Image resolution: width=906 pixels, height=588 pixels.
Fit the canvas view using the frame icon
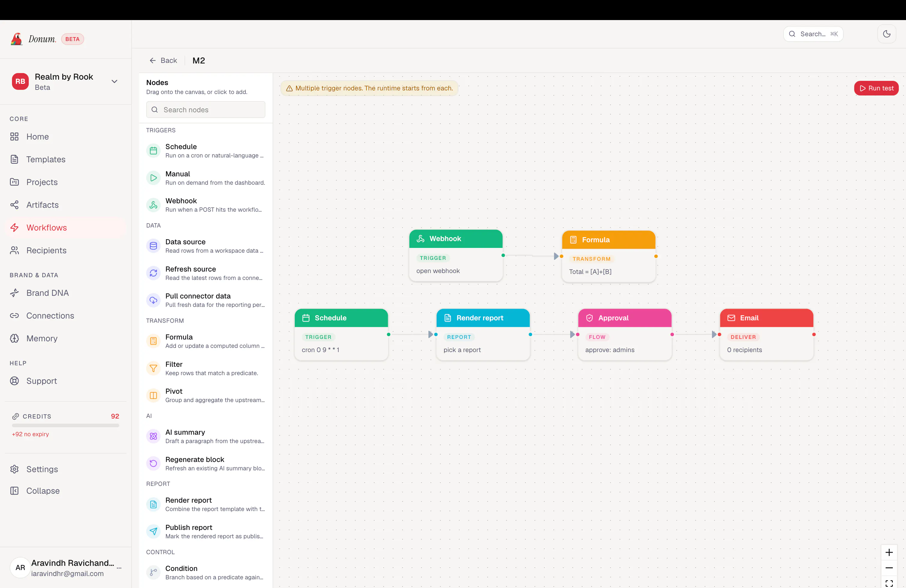coord(889,583)
